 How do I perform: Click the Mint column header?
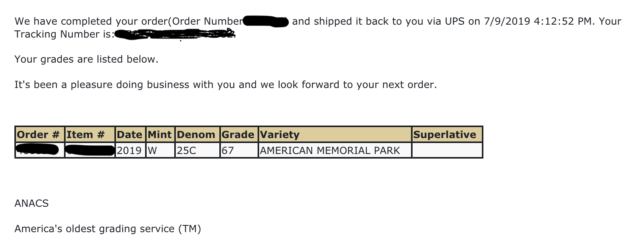(x=159, y=135)
